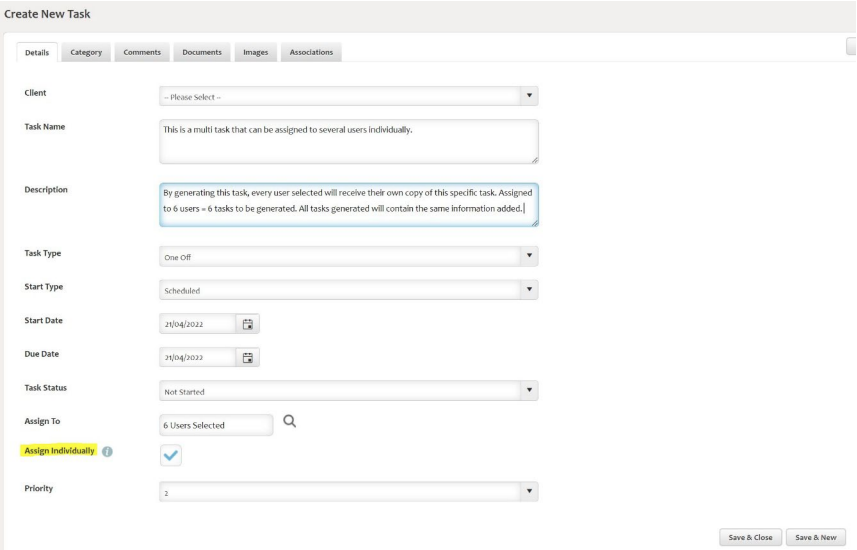Image resolution: width=857 pixels, height=550 pixels.
Task: Click the Assign Individually label
Action: point(59,450)
